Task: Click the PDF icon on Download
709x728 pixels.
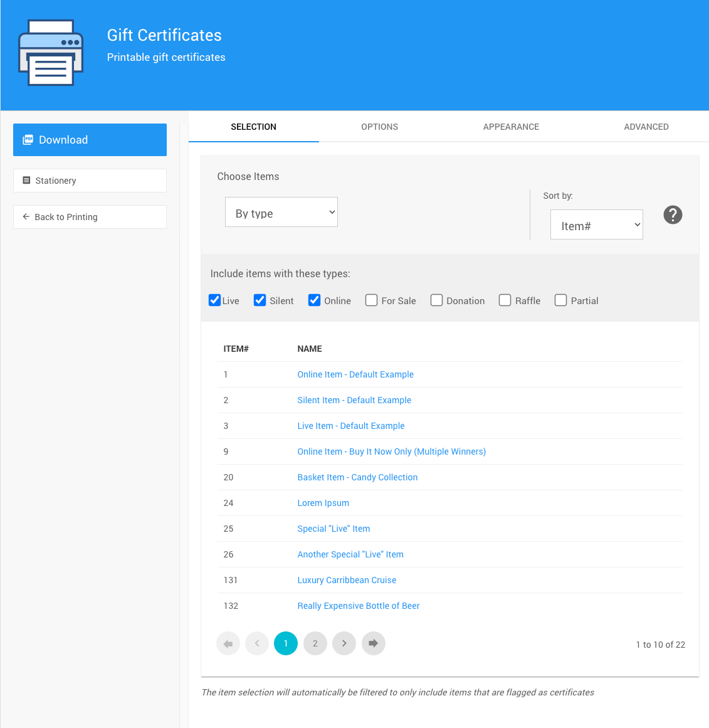Action: pyautogui.click(x=28, y=140)
